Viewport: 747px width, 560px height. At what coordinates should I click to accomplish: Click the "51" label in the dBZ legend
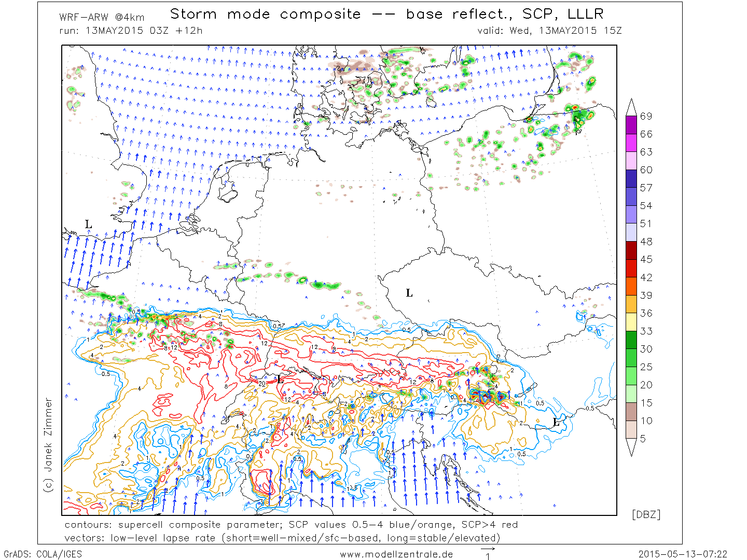(646, 223)
